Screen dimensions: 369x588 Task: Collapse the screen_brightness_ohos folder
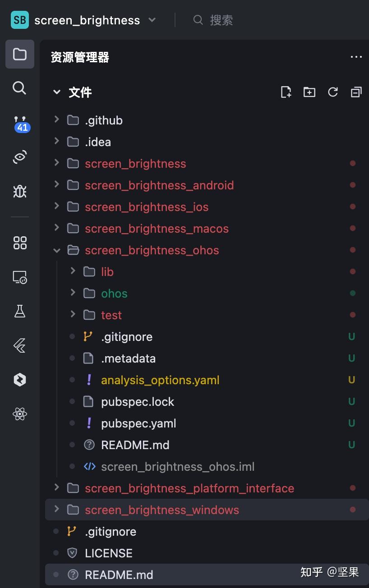[x=57, y=250]
